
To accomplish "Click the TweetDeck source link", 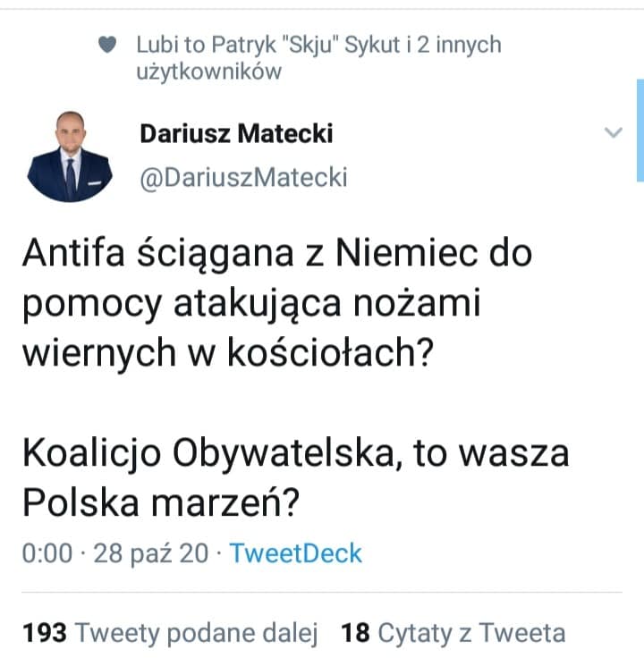I will click(296, 553).
